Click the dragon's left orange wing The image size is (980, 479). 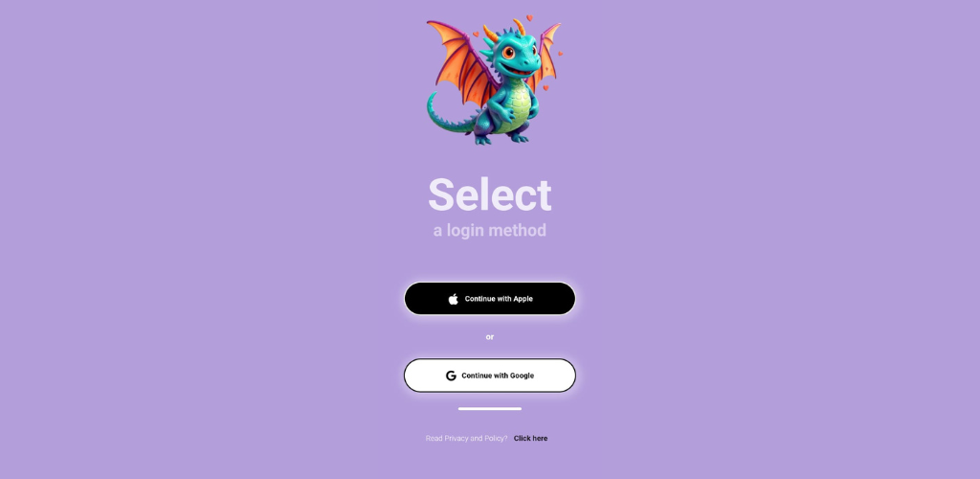pyautogui.click(x=459, y=62)
